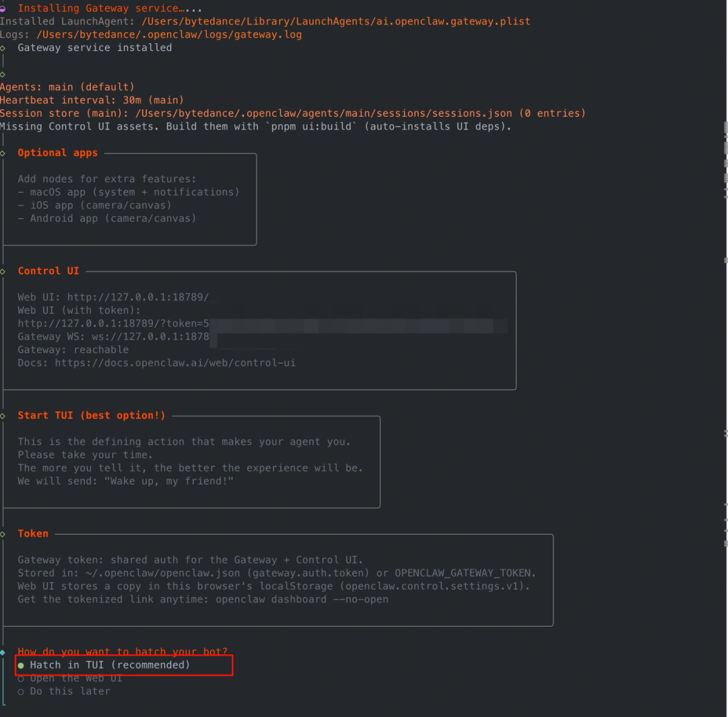The width and height of the screenshot is (728, 717).
Task: Open the ai.openclaw.gateway.plist LaunchAgent path
Action: (x=336, y=22)
